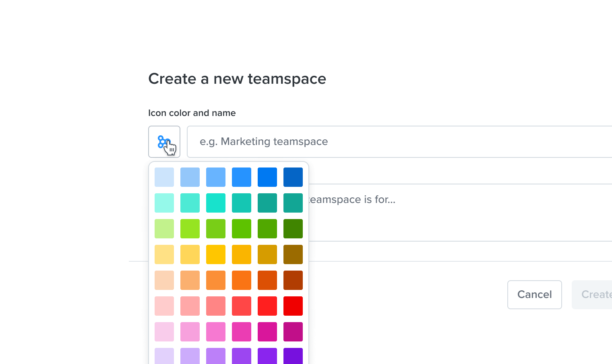Viewport: 612px width, 364px height.
Task: Select the third swatch in the orange row
Action: tap(216, 280)
